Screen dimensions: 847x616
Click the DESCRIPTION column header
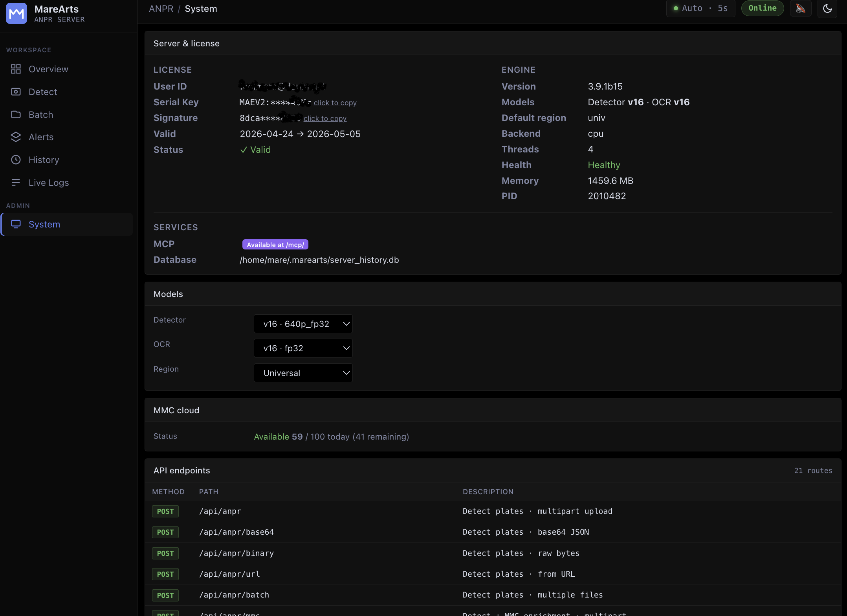tap(488, 492)
